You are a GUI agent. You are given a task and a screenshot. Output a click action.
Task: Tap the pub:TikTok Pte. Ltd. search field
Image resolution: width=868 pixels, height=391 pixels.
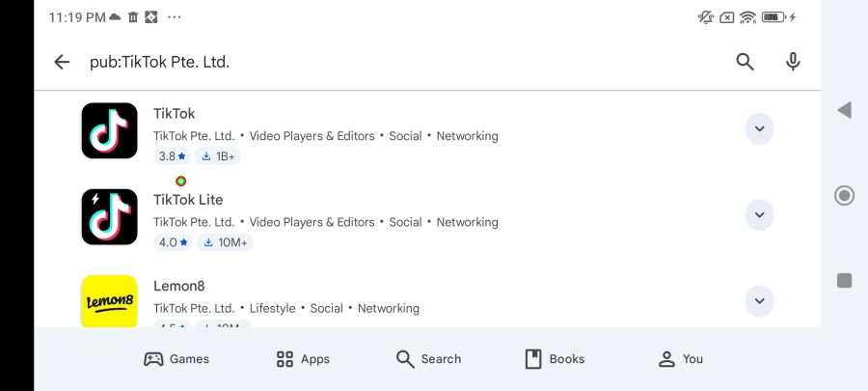pyautogui.click(x=386, y=62)
